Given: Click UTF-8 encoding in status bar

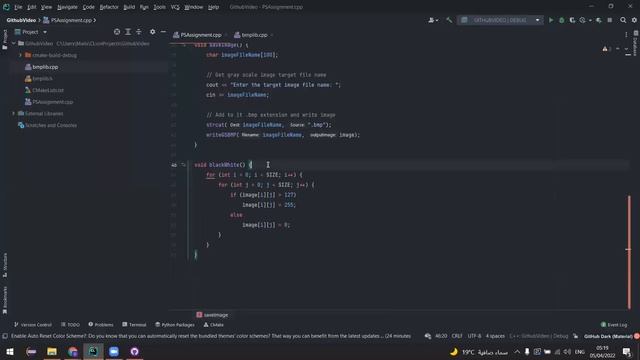Looking at the screenshot, I should 474,336.
